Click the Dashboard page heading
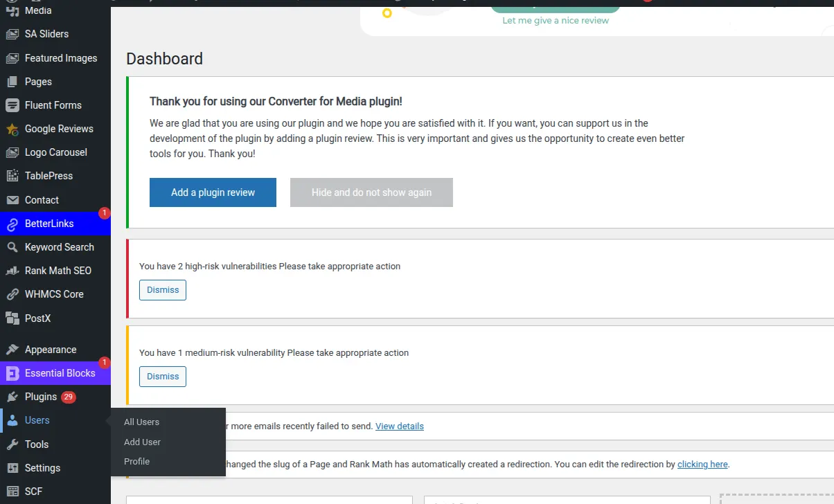The image size is (834, 504). 164,59
